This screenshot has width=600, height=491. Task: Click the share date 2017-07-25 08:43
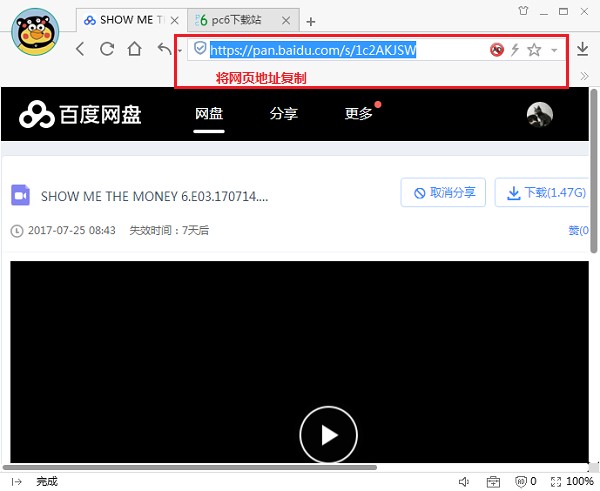72,230
